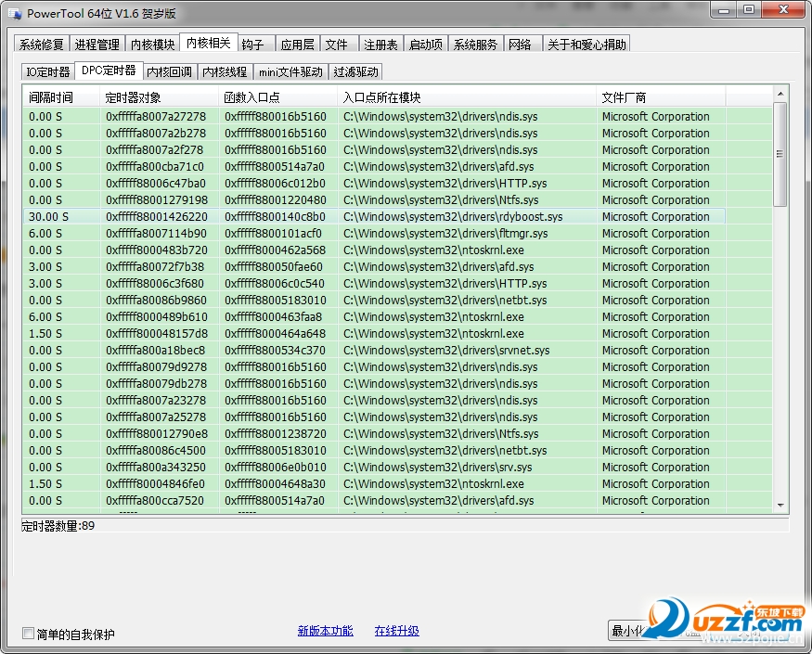This screenshot has width=812, height=654.
Task: Enable the 简单的自我保护 checkbox
Action: tap(28, 634)
